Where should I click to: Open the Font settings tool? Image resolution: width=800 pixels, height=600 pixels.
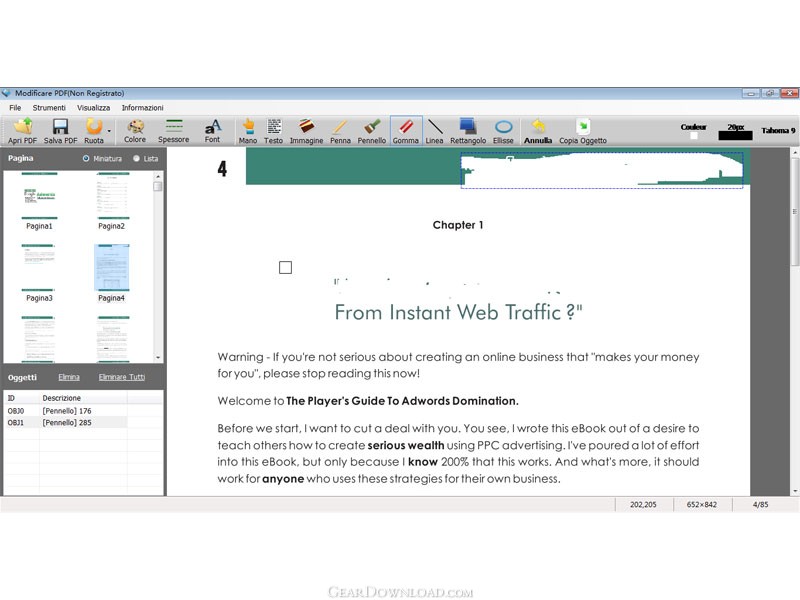tap(212, 131)
